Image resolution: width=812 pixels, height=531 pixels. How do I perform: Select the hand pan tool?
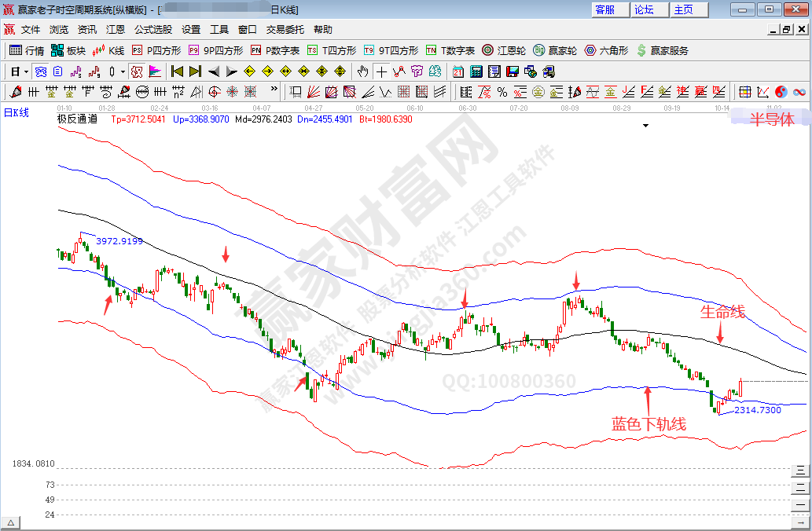pyautogui.click(x=362, y=71)
